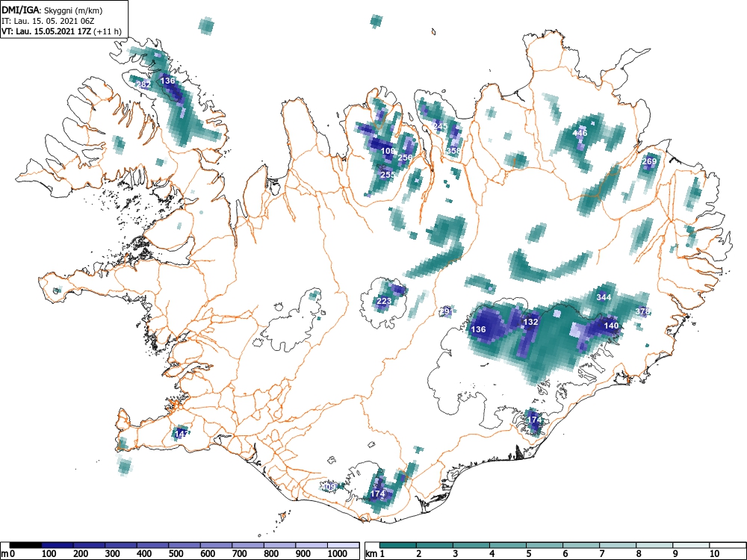The height and width of the screenshot is (560, 747).
Task: Click the 291 visibility value
Action: pyautogui.click(x=447, y=311)
